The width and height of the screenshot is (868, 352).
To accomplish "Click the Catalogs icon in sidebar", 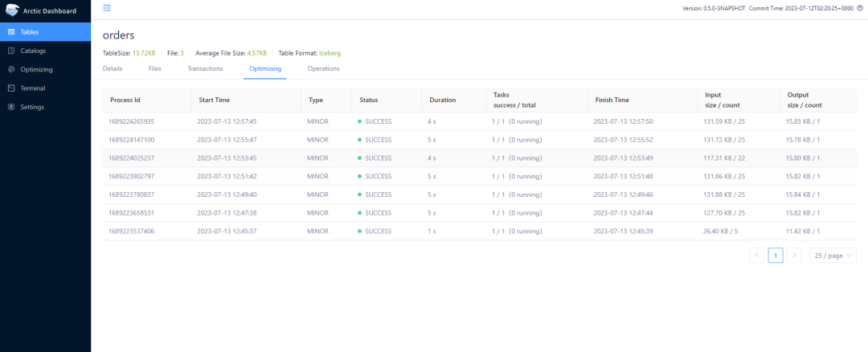I will click(11, 51).
